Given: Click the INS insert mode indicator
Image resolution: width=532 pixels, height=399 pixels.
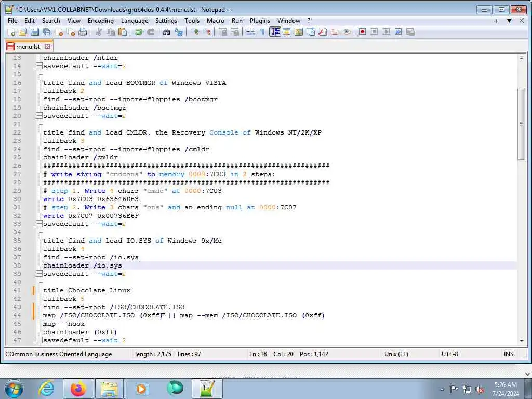Looking at the screenshot, I should (508, 354).
